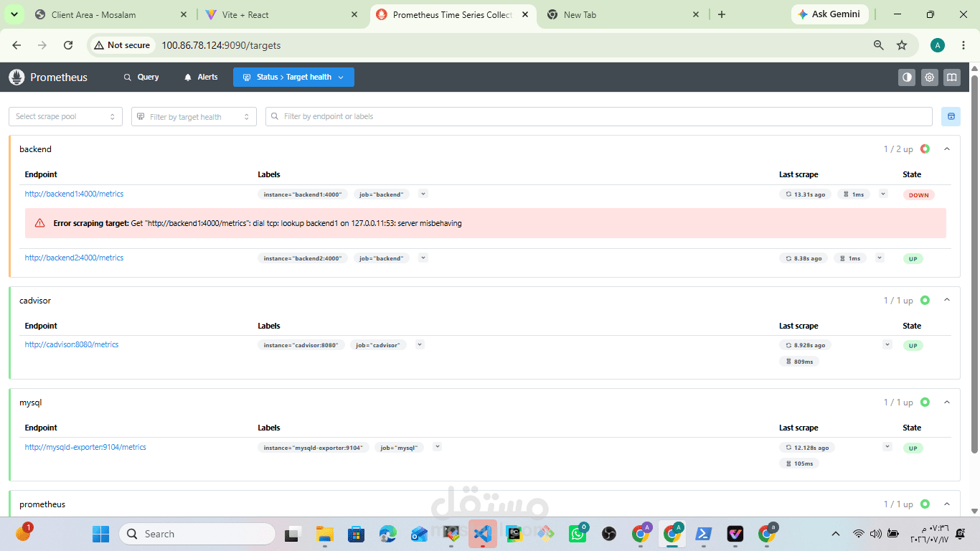The image size is (980, 551).
Task: Expand labels for the backend1:4000 target
Action: 423,194
